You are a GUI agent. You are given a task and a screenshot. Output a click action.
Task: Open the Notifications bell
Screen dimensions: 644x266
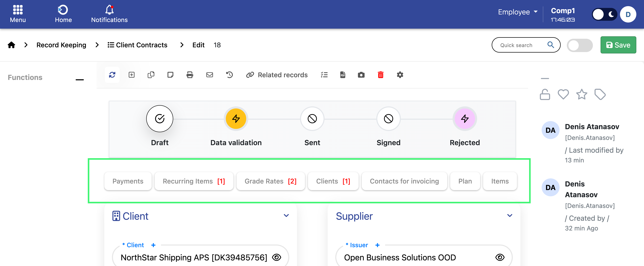pos(109,14)
